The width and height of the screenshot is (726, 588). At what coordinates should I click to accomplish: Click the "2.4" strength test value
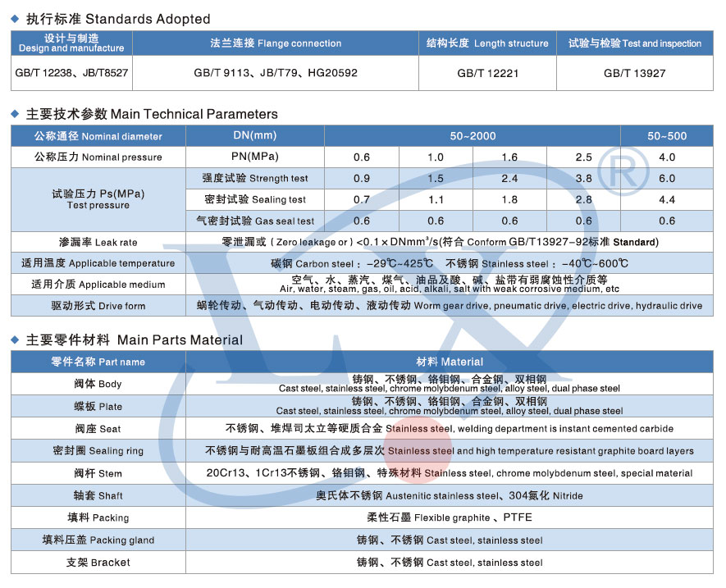tap(509, 178)
